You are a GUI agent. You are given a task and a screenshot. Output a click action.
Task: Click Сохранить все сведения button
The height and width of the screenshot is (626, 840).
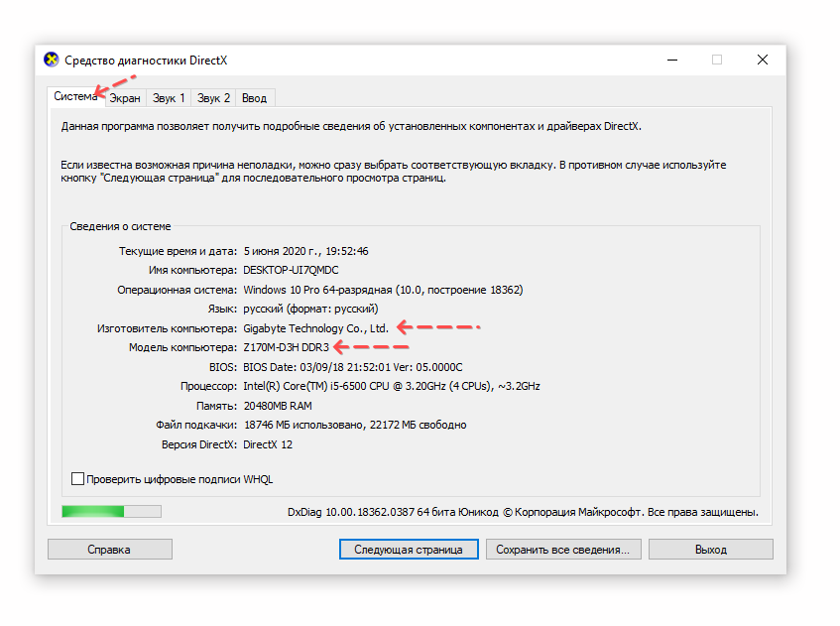[x=563, y=550]
